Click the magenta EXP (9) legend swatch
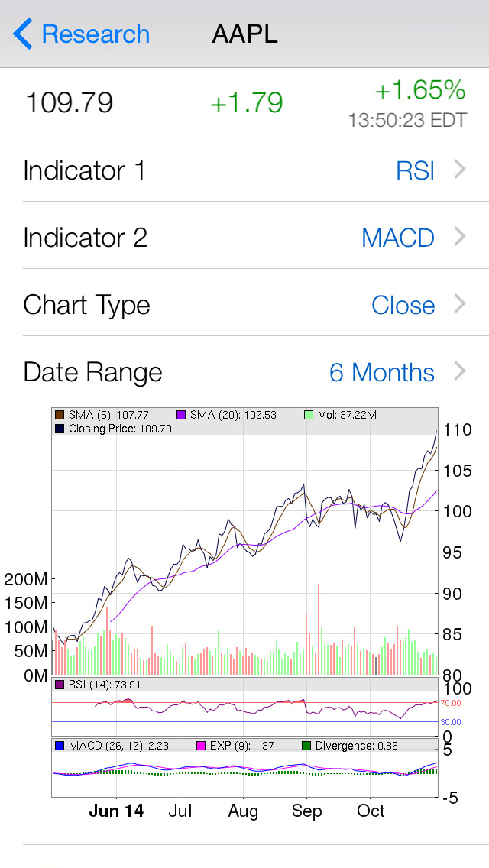The image size is (489, 868). click(x=202, y=745)
